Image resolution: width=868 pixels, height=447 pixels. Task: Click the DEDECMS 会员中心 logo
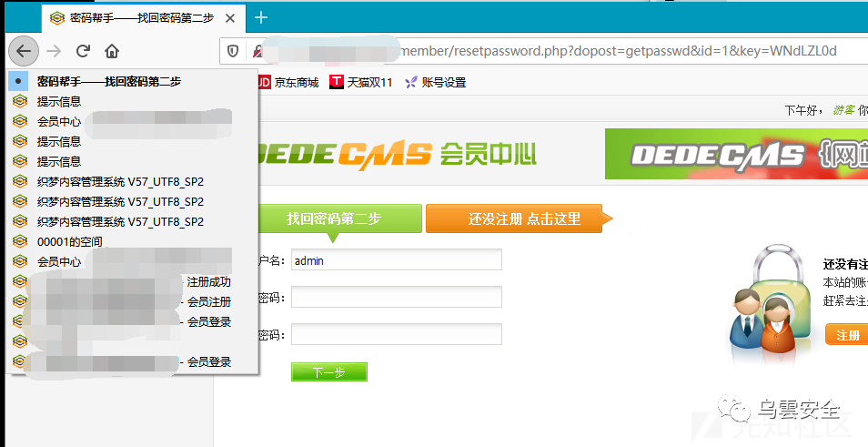coord(398,155)
